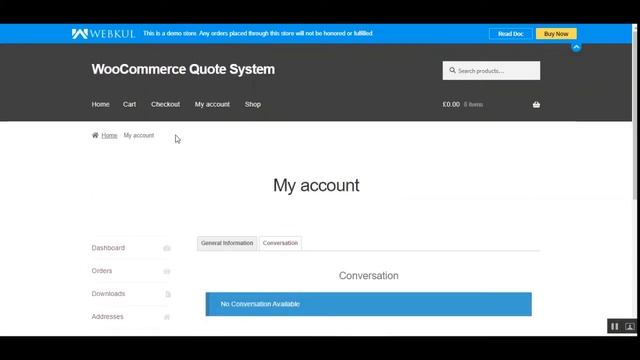Open Addresses in account sidebar
This screenshot has width=640, height=360.
(x=107, y=317)
